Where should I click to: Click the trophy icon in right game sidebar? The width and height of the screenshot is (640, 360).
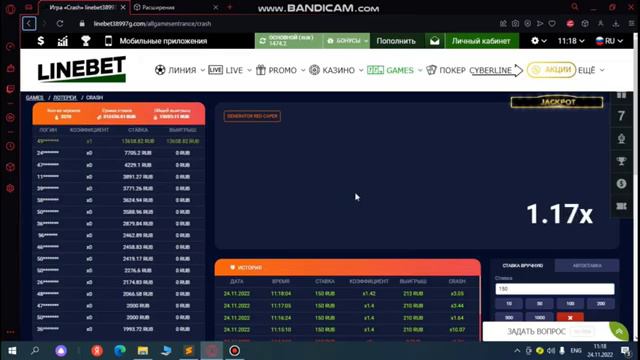621,161
